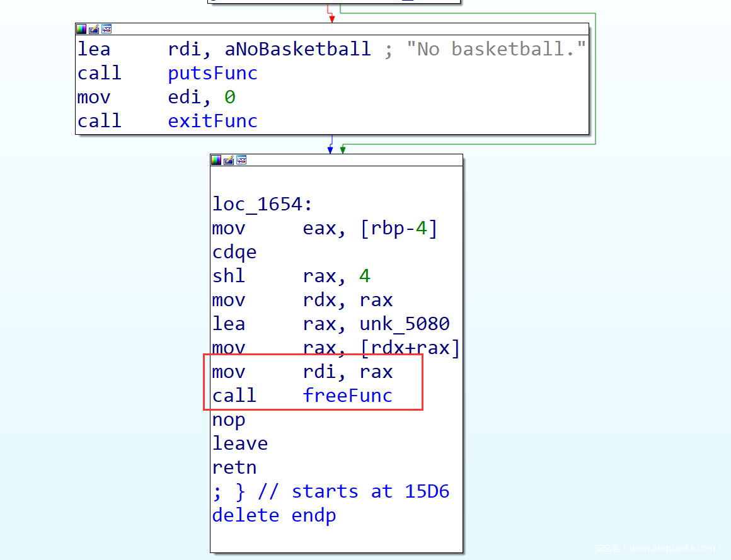Click the graph group icon on the loc_1654 block
Image resolution: width=731 pixels, height=560 pixels.
point(241,160)
